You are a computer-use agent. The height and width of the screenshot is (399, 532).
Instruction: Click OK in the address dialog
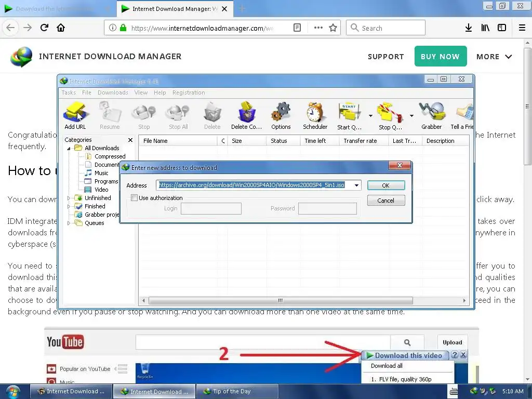click(x=386, y=185)
